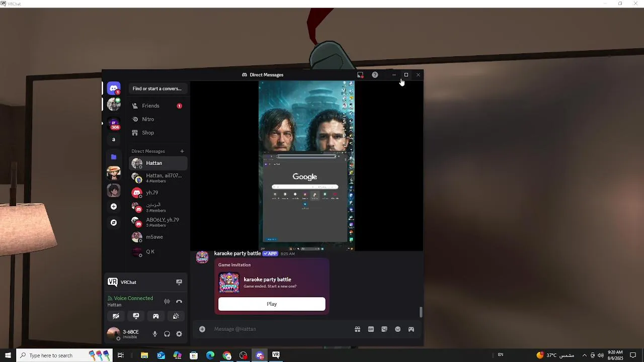Open the Arabic-named 3 Members group
This screenshot has width=644, height=362.
[x=158, y=207]
